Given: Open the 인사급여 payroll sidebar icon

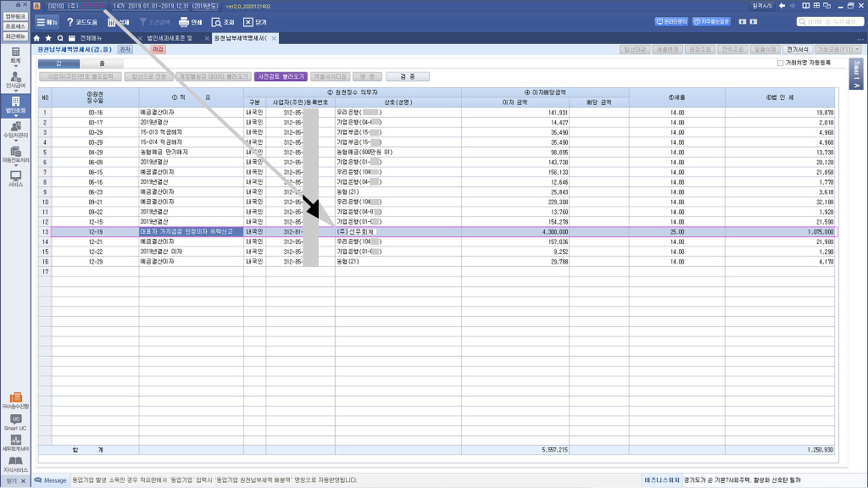Looking at the screenshot, I should [x=15, y=80].
